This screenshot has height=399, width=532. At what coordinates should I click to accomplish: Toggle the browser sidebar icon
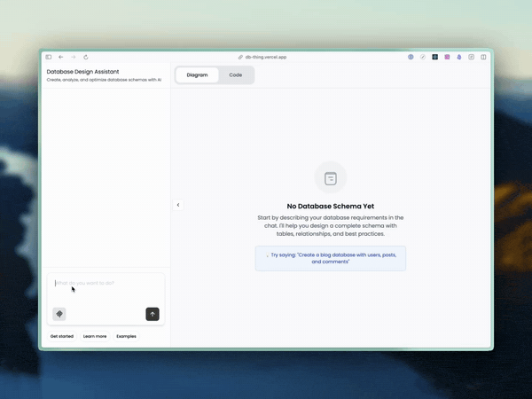(49, 57)
